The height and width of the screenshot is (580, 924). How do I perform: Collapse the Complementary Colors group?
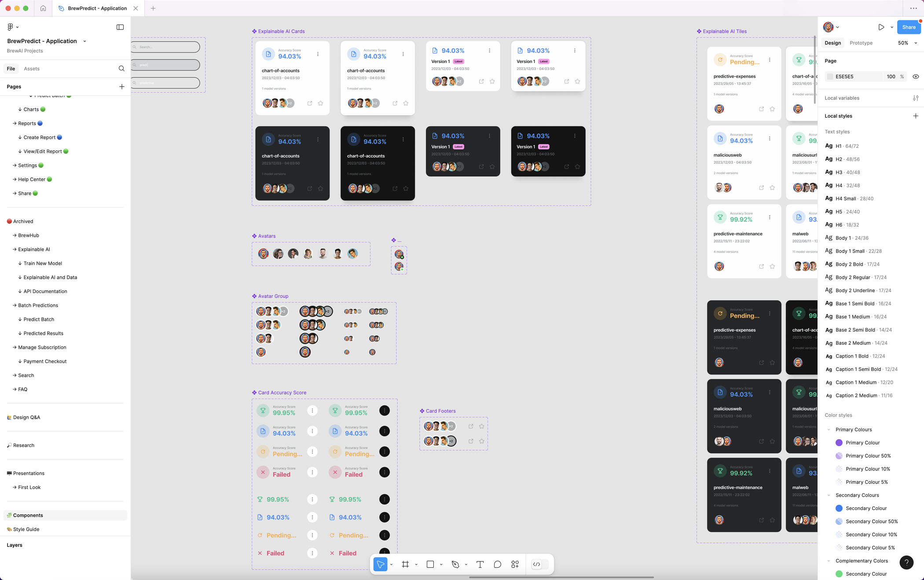coord(829,561)
